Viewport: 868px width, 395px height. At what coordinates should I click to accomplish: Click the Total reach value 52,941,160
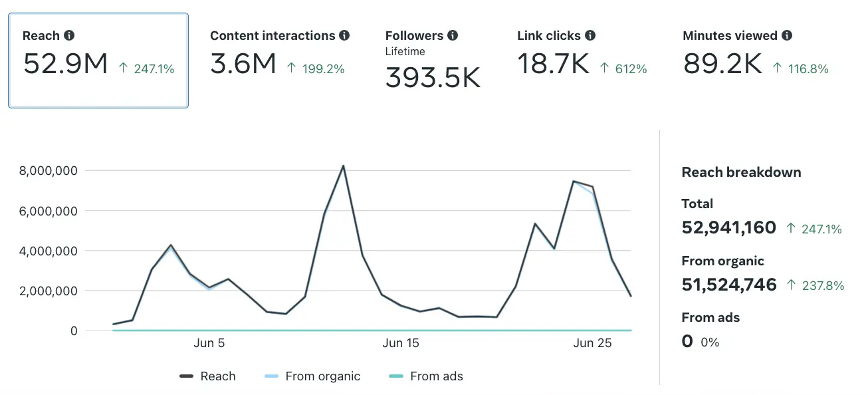[x=729, y=228]
